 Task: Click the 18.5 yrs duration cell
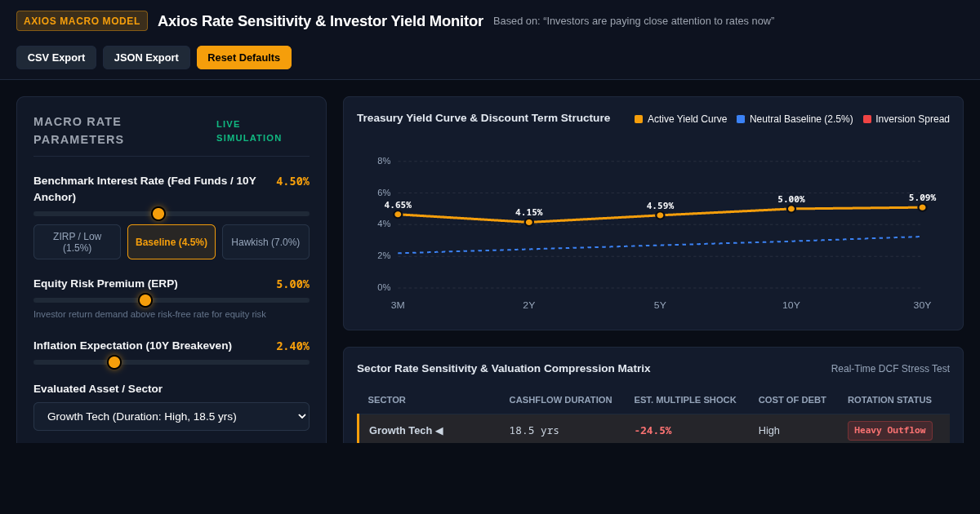point(534,431)
